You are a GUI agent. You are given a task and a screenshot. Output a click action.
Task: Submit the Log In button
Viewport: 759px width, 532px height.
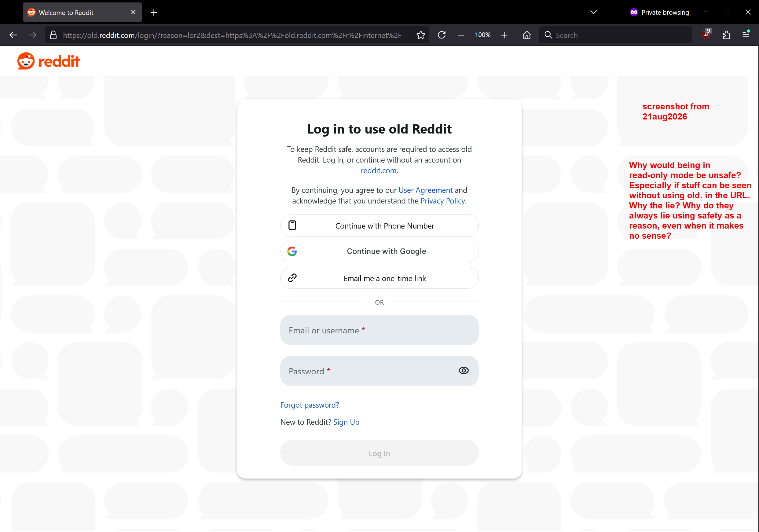pyautogui.click(x=379, y=453)
